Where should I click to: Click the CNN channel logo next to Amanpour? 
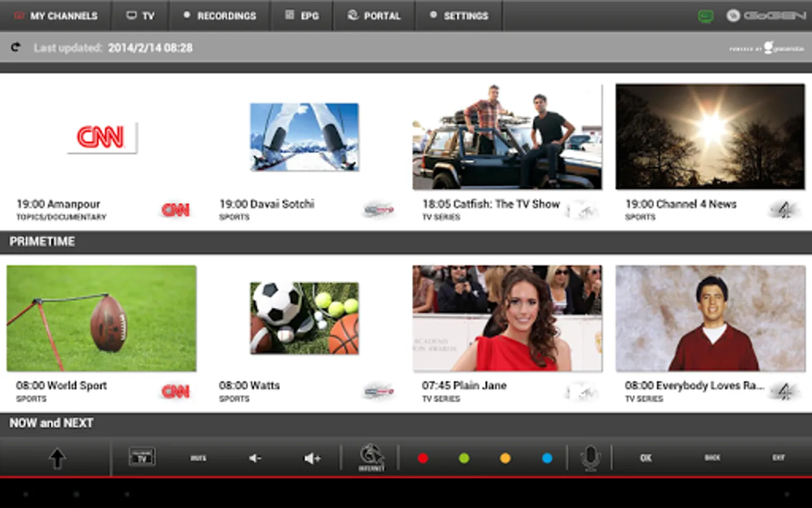[175, 210]
